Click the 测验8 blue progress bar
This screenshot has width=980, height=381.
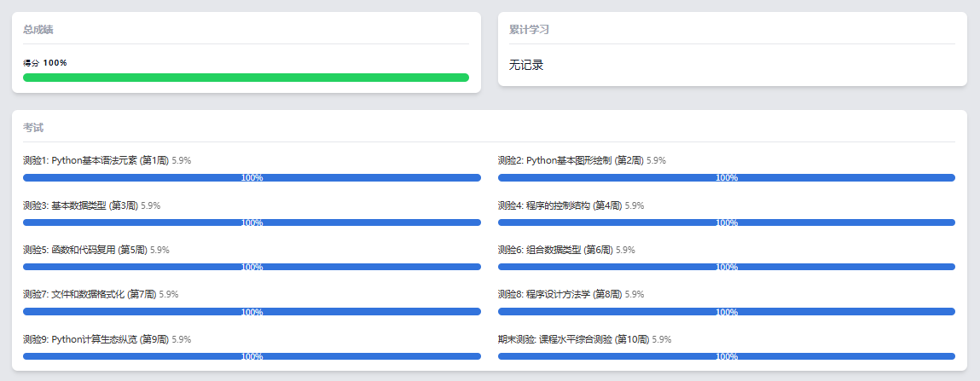pos(726,312)
